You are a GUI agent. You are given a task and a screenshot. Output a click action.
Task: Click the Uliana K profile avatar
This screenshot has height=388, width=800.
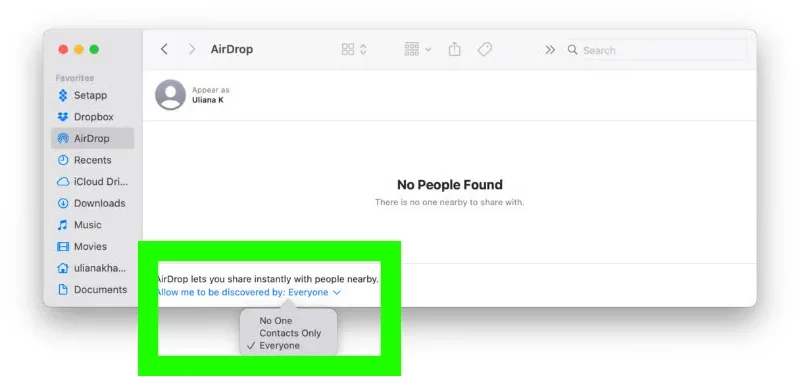[x=170, y=94]
